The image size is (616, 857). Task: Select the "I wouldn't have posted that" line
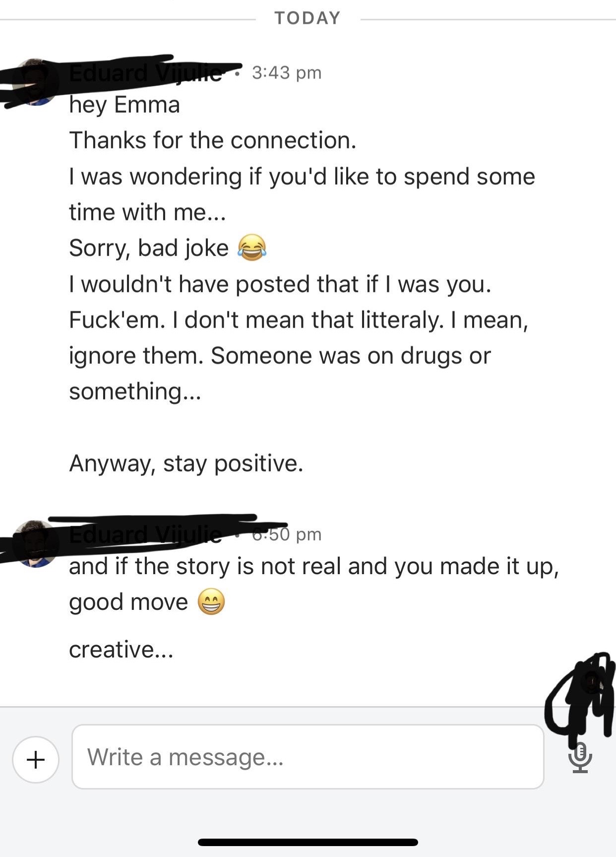(x=280, y=284)
